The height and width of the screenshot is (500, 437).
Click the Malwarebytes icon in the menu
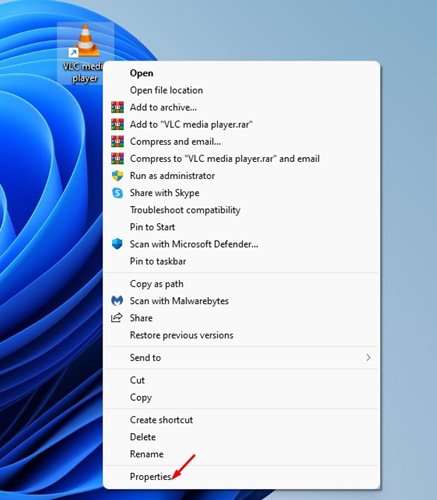point(117,301)
